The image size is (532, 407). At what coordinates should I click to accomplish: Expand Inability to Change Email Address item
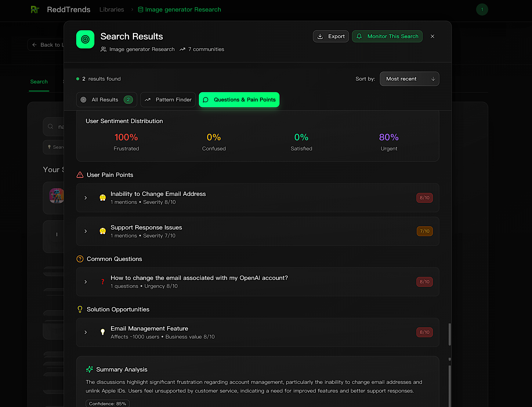point(85,198)
